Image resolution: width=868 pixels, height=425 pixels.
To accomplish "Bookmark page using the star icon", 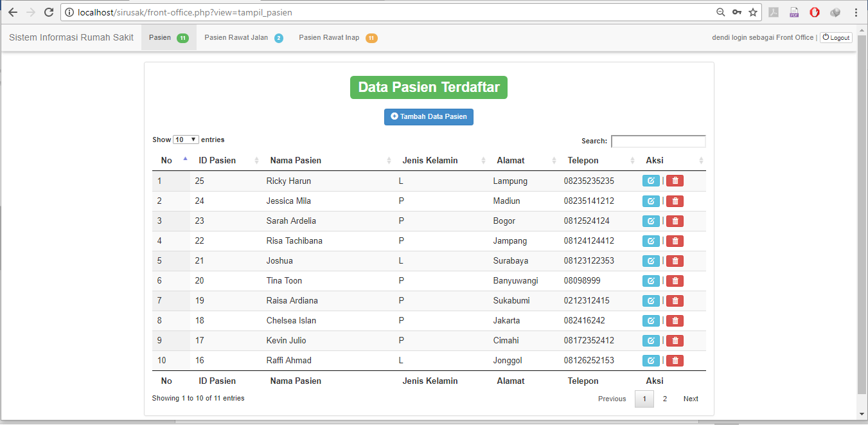I will tap(753, 12).
